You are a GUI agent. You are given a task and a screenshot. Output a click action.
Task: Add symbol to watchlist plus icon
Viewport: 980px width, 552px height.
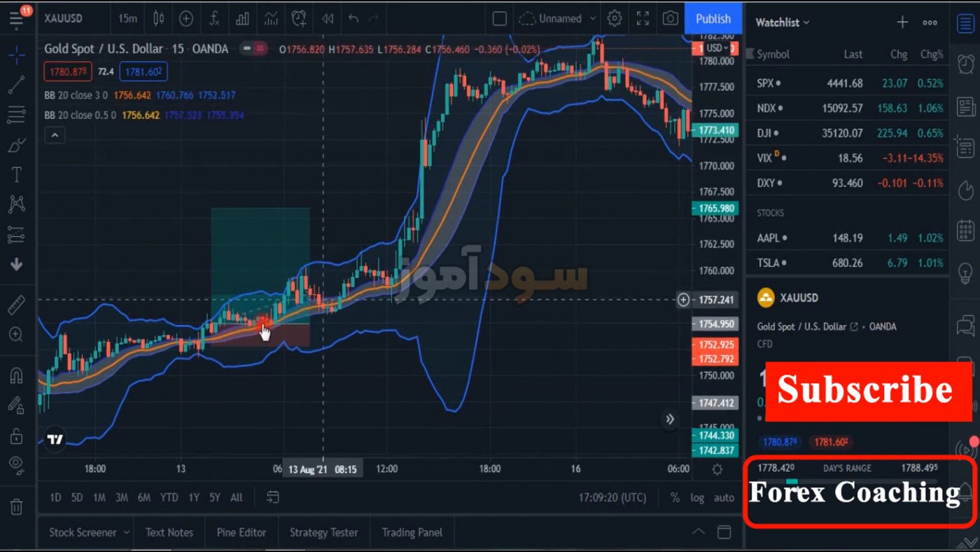(902, 22)
